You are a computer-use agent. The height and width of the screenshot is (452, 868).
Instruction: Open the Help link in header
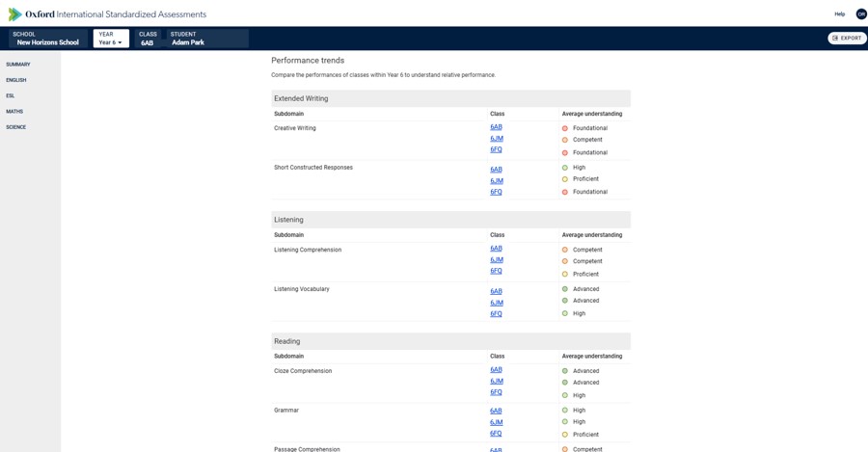(x=840, y=14)
